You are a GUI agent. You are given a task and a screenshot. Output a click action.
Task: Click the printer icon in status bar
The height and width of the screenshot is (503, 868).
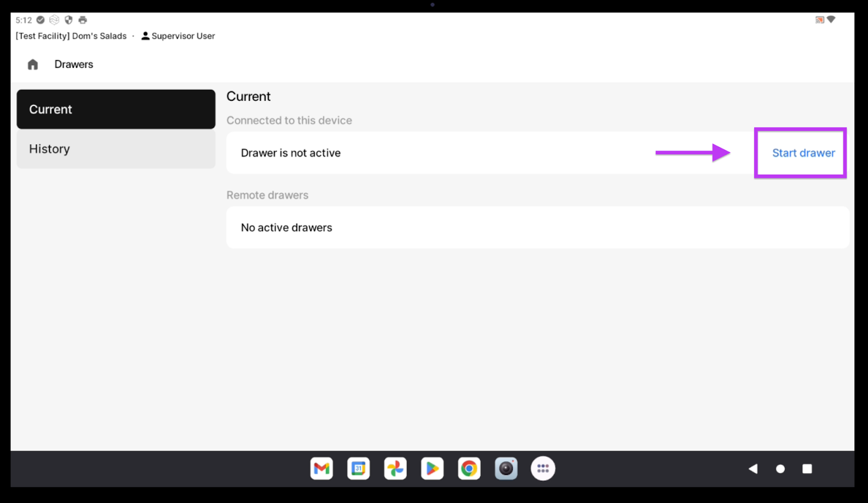click(x=82, y=20)
